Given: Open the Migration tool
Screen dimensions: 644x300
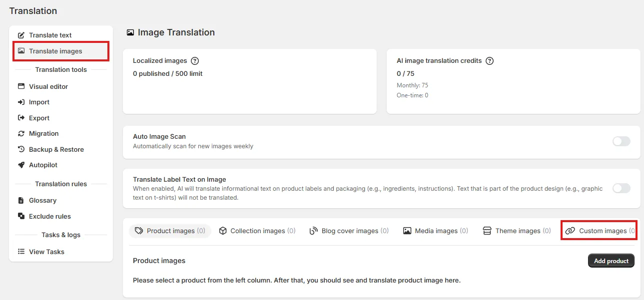Looking at the screenshot, I should click(61, 133).
